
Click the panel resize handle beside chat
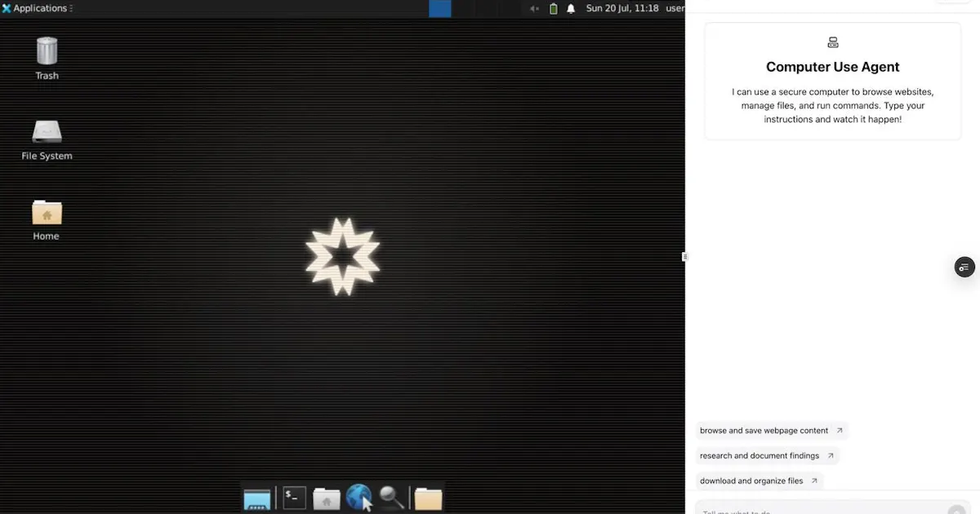(x=685, y=257)
